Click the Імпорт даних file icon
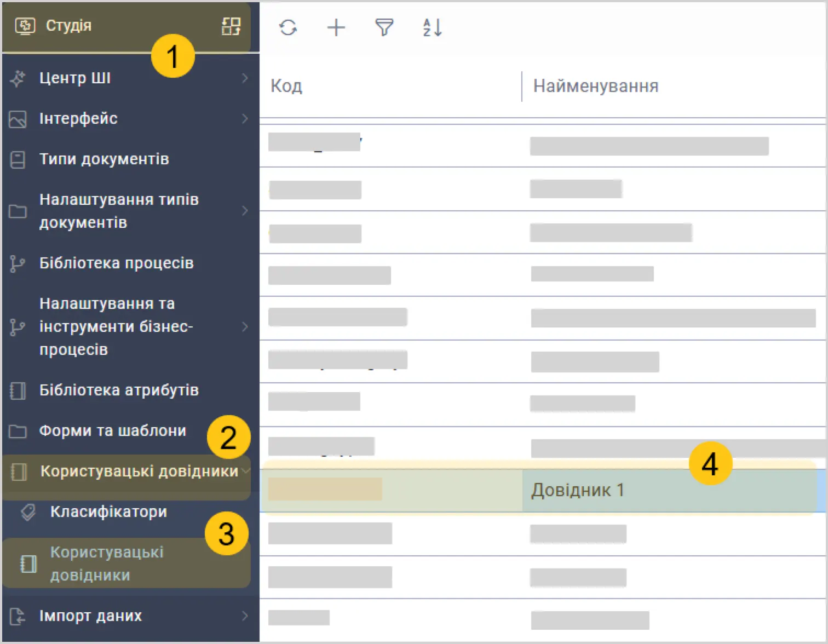Image resolution: width=828 pixels, height=644 pixels. coord(18,616)
